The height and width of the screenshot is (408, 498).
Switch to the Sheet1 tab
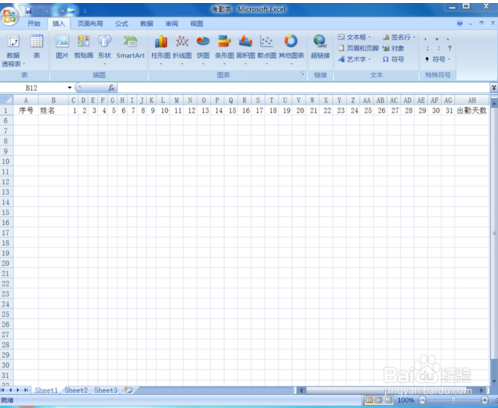pyautogui.click(x=46, y=390)
